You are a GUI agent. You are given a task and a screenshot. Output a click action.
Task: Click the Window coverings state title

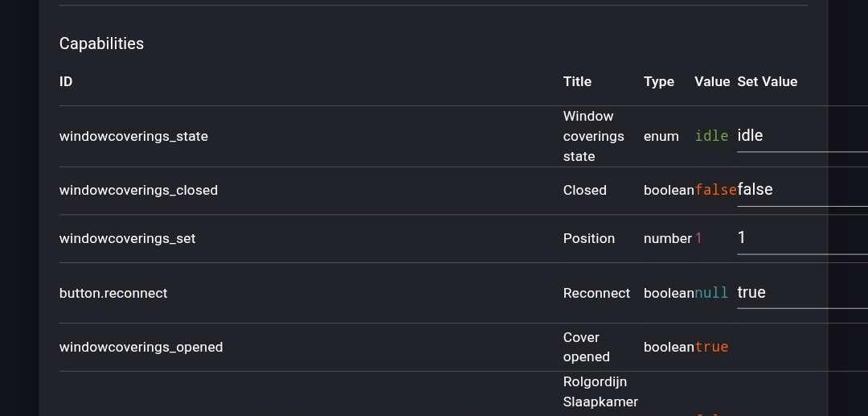pos(593,136)
